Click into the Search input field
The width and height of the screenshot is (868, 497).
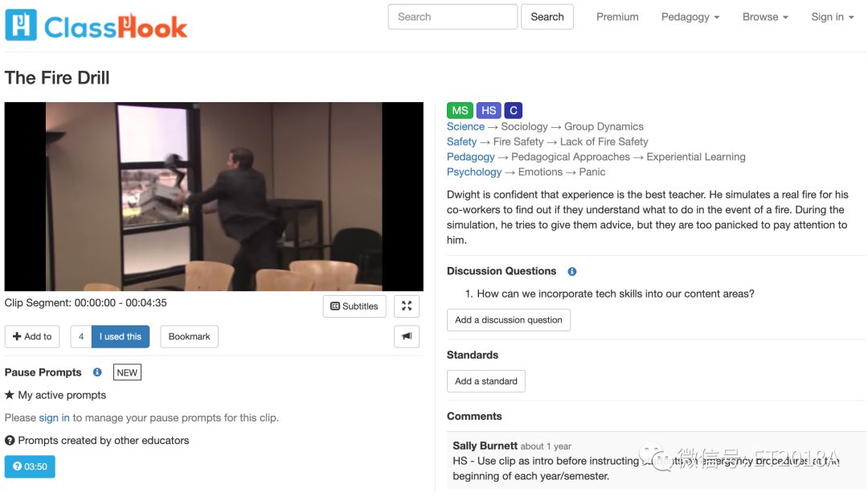click(x=452, y=17)
